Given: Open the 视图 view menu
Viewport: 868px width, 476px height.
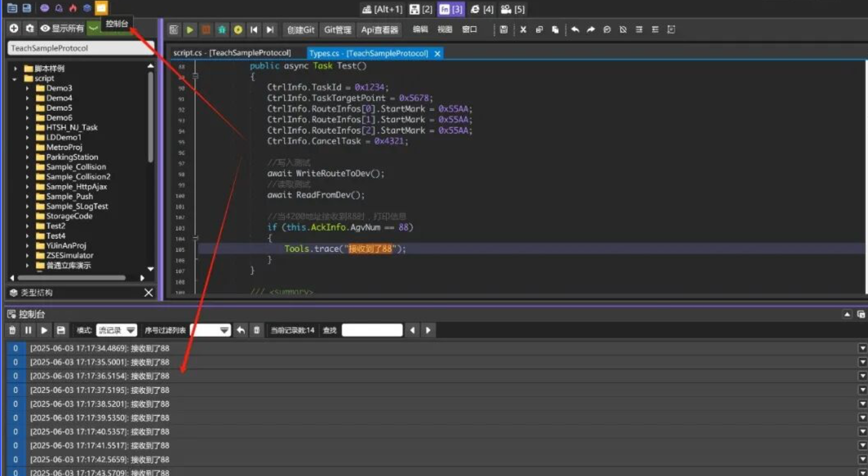Looking at the screenshot, I should tap(445, 30).
